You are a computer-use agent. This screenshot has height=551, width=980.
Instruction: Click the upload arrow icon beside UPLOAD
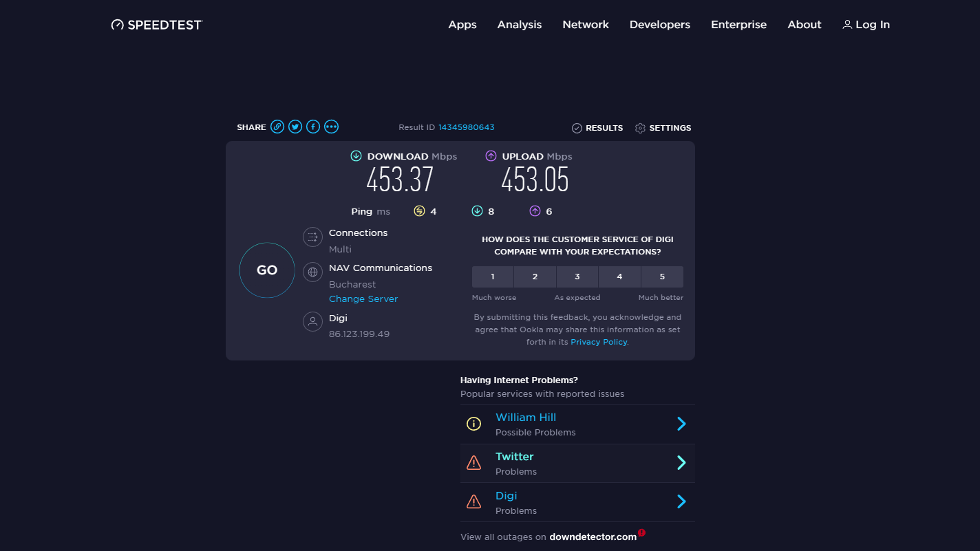pyautogui.click(x=491, y=156)
